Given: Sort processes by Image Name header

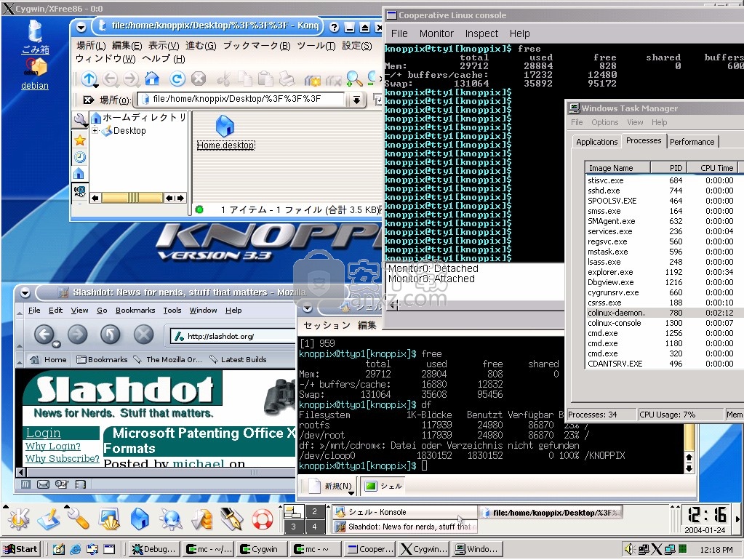Looking at the screenshot, I should [x=617, y=168].
